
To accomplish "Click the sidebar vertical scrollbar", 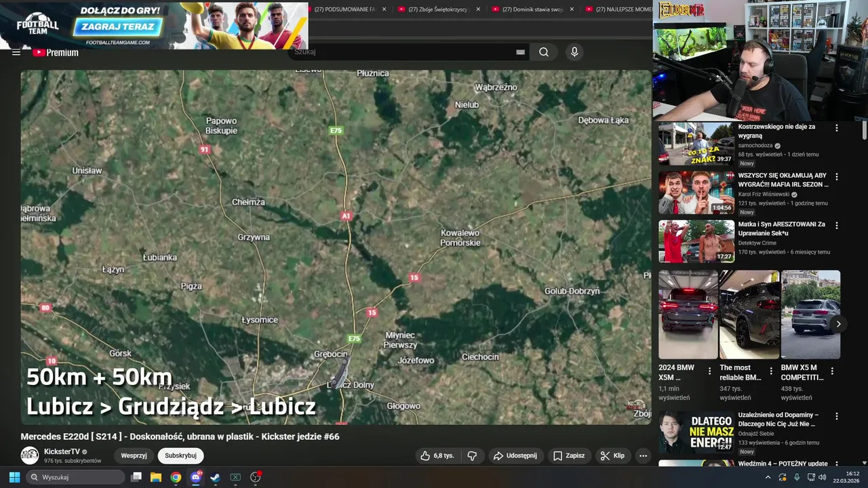I will click(864, 131).
